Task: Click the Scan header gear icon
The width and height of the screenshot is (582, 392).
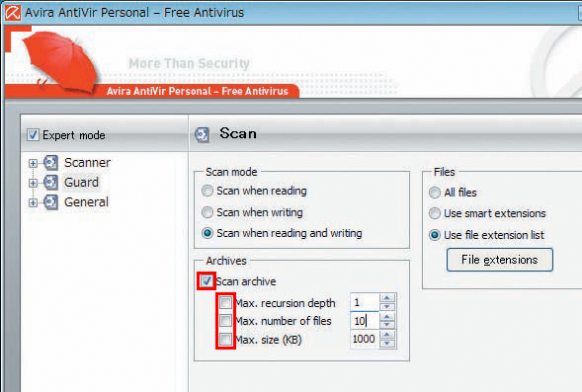Action: point(203,135)
